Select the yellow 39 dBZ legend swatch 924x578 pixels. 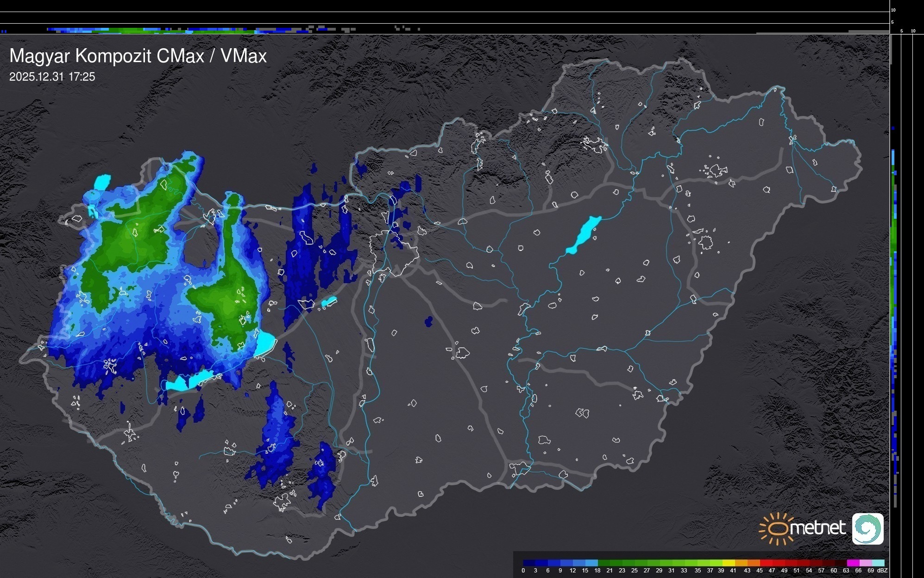click(x=728, y=563)
